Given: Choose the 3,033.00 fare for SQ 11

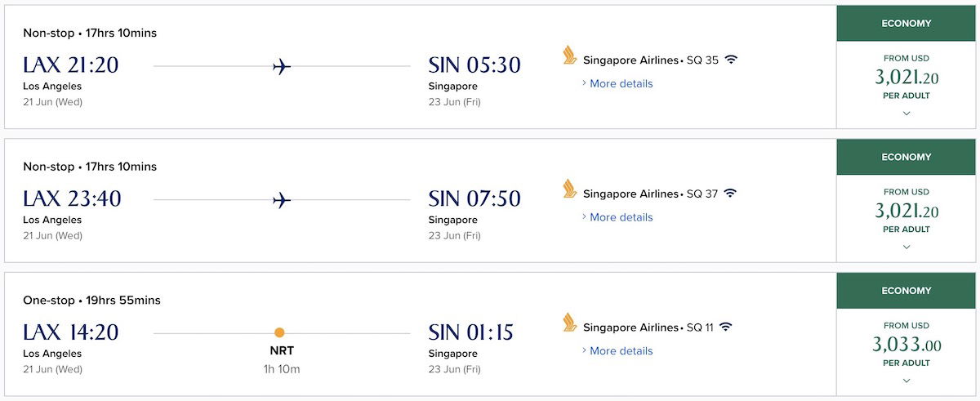Looking at the screenshot, I should (906, 345).
